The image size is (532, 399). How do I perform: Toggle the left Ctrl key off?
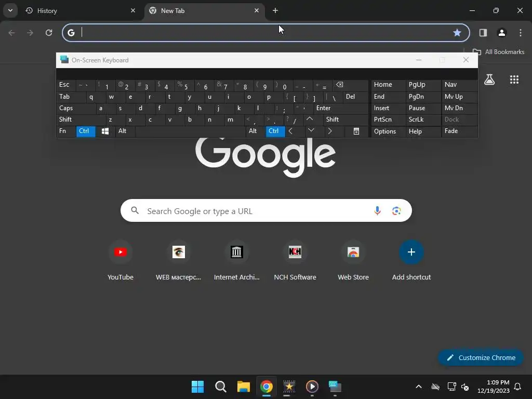pyautogui.click(x=86, y=131)
